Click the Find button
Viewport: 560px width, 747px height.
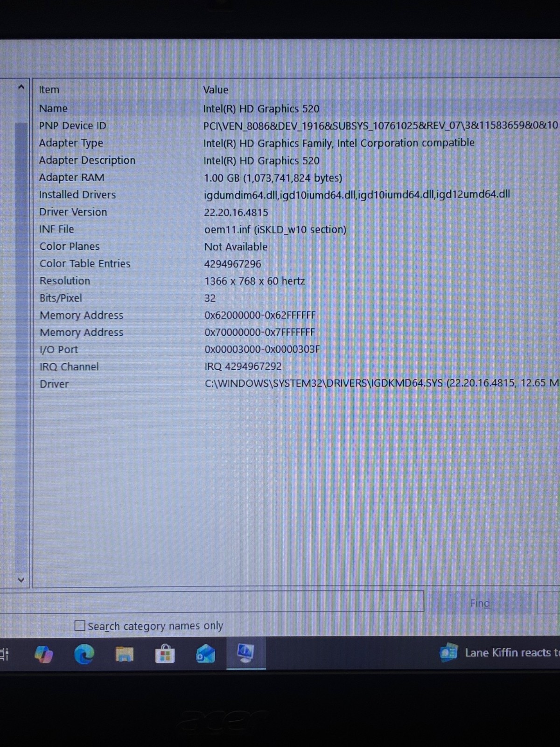point(480,603)
